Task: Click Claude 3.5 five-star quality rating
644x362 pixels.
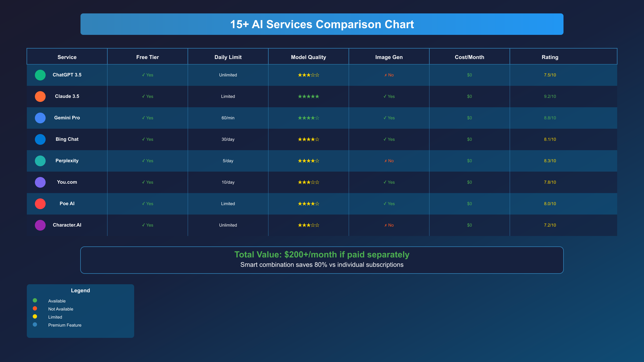Action: (309, 97)
